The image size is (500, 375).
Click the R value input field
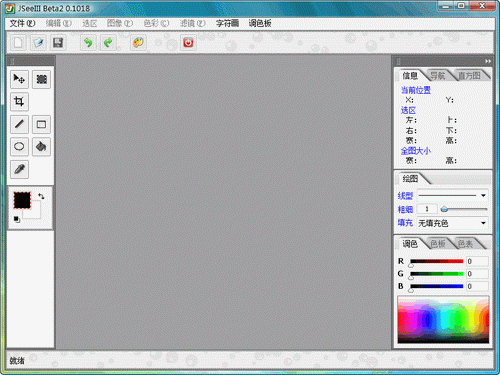point(477,261)
